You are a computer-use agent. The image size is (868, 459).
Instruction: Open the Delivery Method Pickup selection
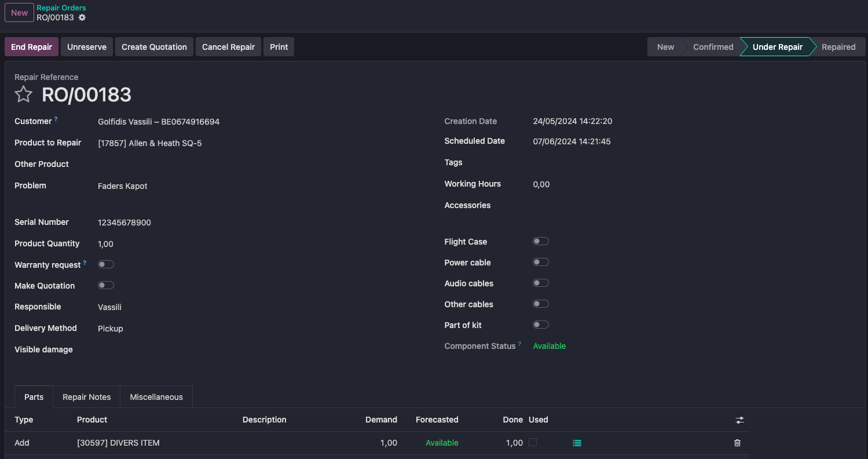pos(232,329)
